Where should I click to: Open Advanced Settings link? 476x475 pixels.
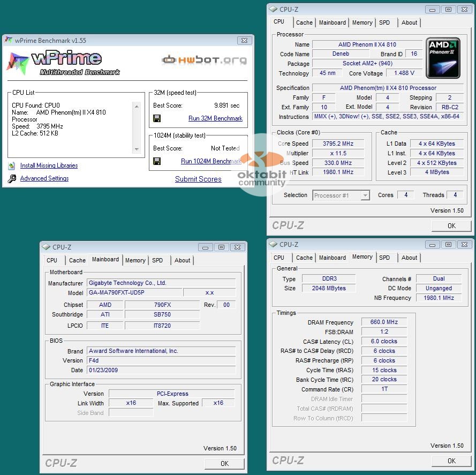coord(44,178)
